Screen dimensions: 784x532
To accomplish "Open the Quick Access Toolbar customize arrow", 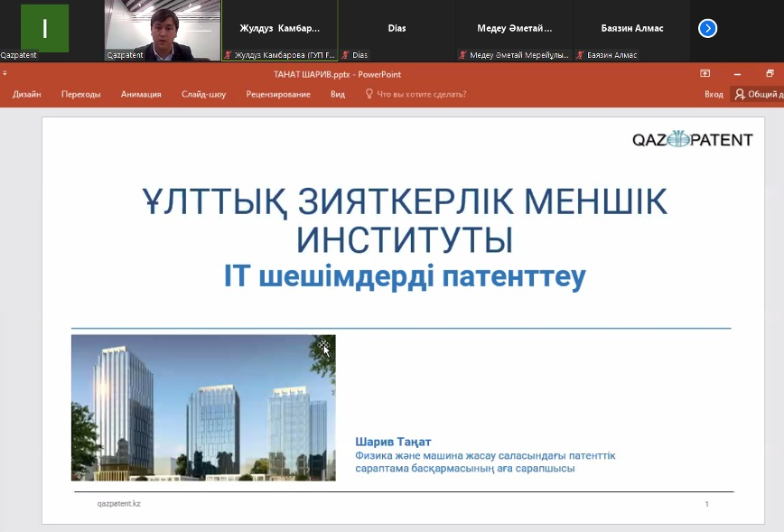I will [x=5, y=74].
